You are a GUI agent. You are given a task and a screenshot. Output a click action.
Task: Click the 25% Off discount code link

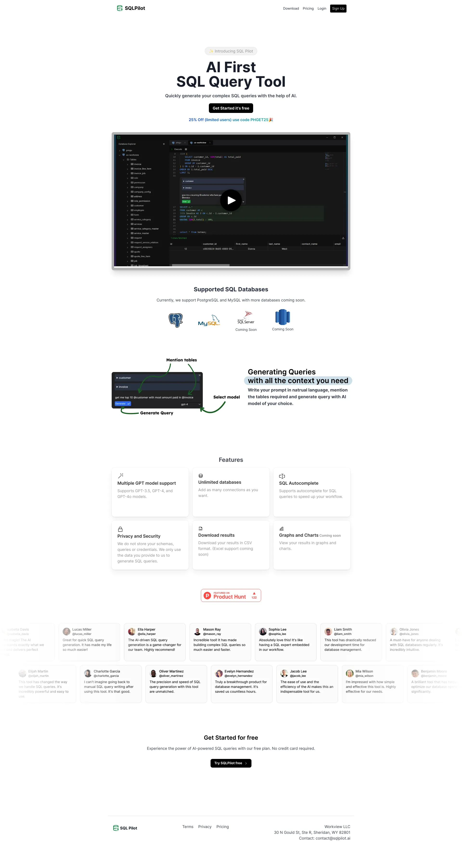click(231, 119)
